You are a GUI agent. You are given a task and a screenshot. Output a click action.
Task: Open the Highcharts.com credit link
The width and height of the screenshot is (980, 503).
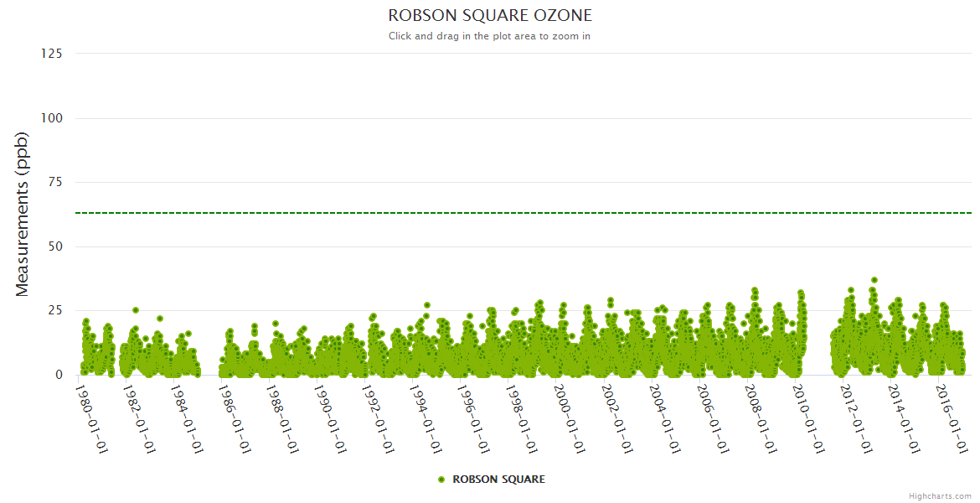click(940, 495)
